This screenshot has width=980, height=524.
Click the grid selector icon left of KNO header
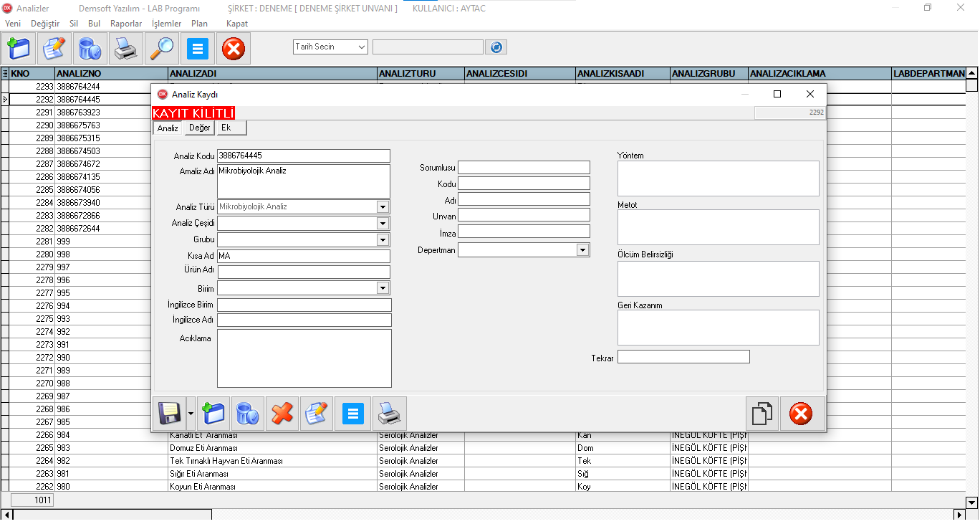tap(5, 73)
